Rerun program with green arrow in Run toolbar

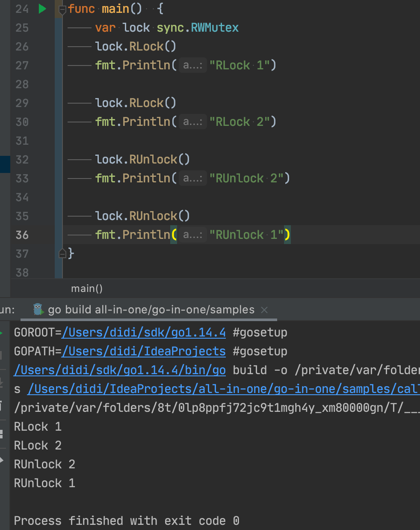(x=1, y=333)
